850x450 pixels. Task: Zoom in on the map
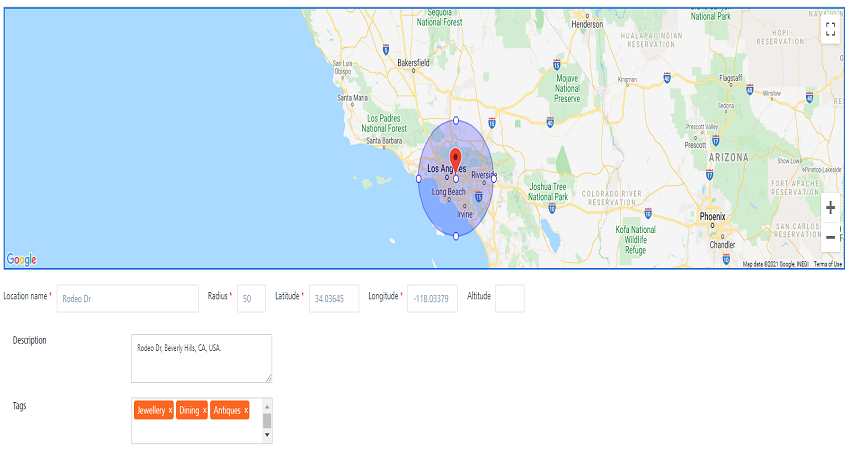tap(830, 210)
